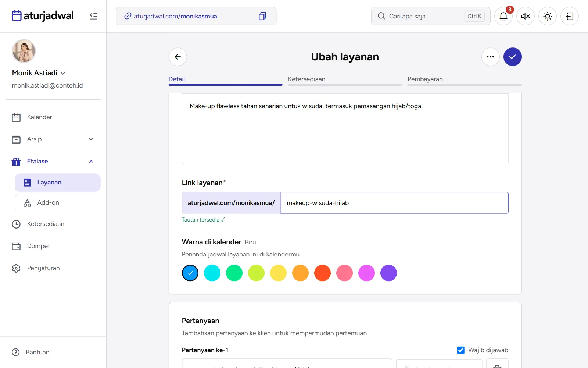Switch the light/dark theme
This screenshot has height=368, width=588.
click(548, 16)
